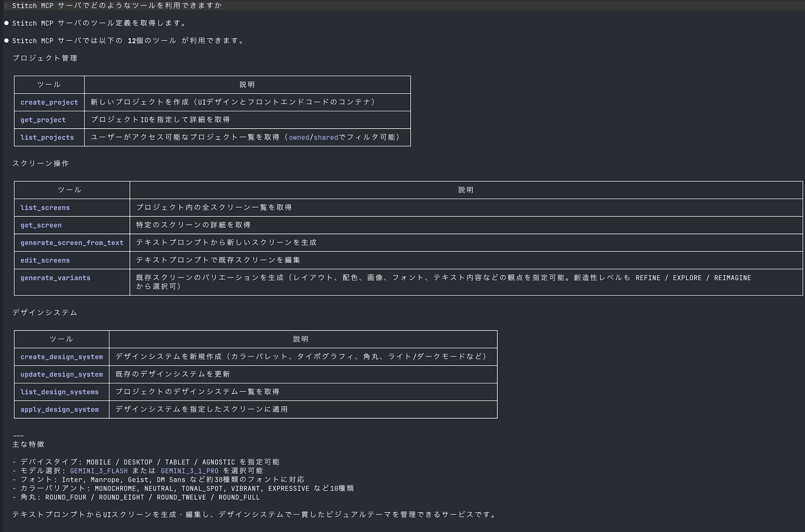
Task: Select the GEMINI_3_FLASH model option
Action: click(99, 470)
